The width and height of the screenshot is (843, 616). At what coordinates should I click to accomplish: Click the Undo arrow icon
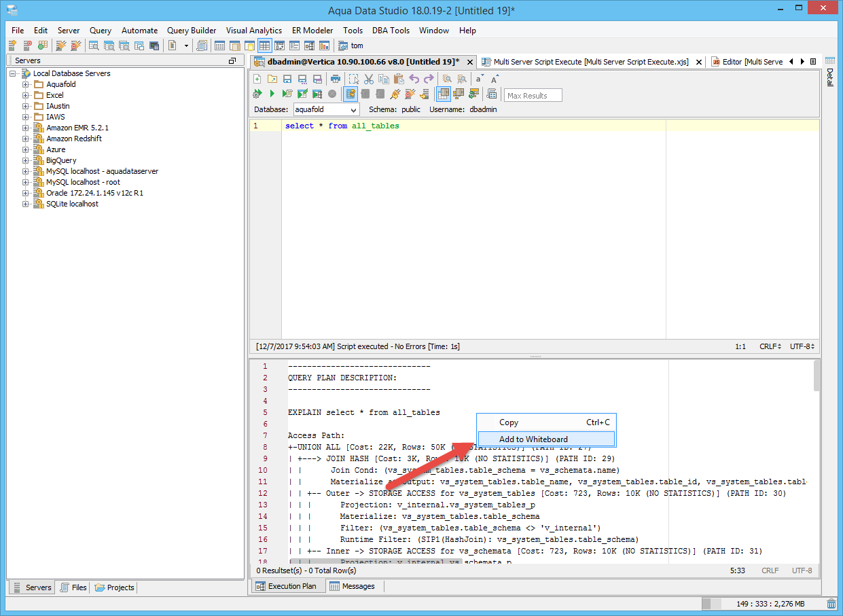414,79
